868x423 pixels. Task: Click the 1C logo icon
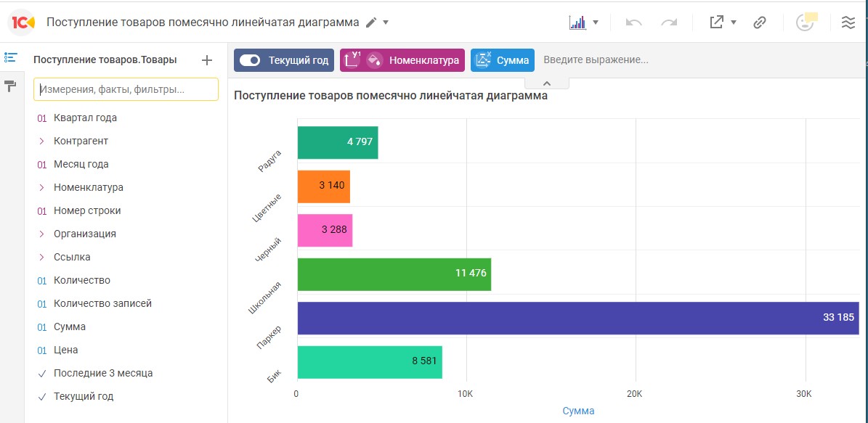click(22, 22)
